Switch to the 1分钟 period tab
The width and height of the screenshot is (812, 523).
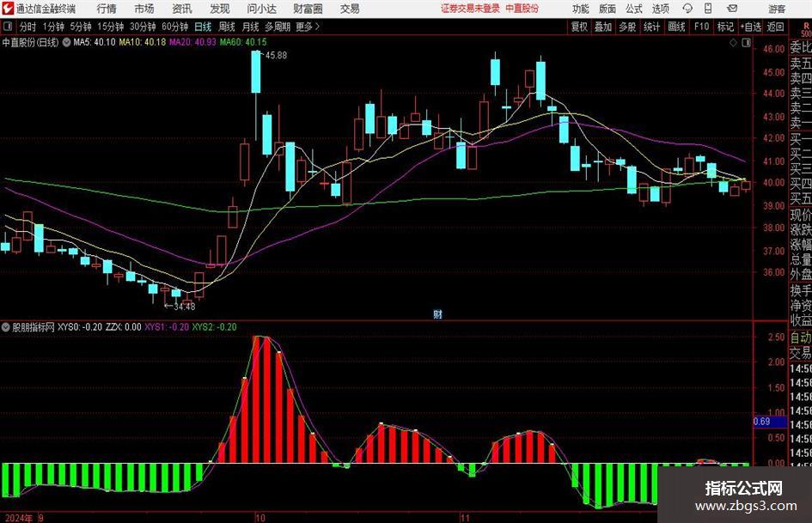pyautogui.click(x=53, y=27)
